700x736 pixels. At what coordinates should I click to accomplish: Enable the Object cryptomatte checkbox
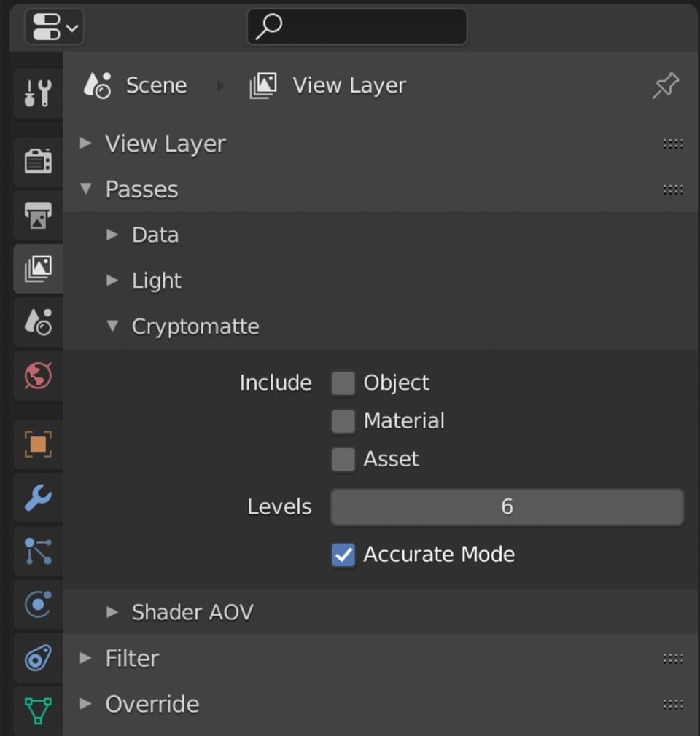343,383
